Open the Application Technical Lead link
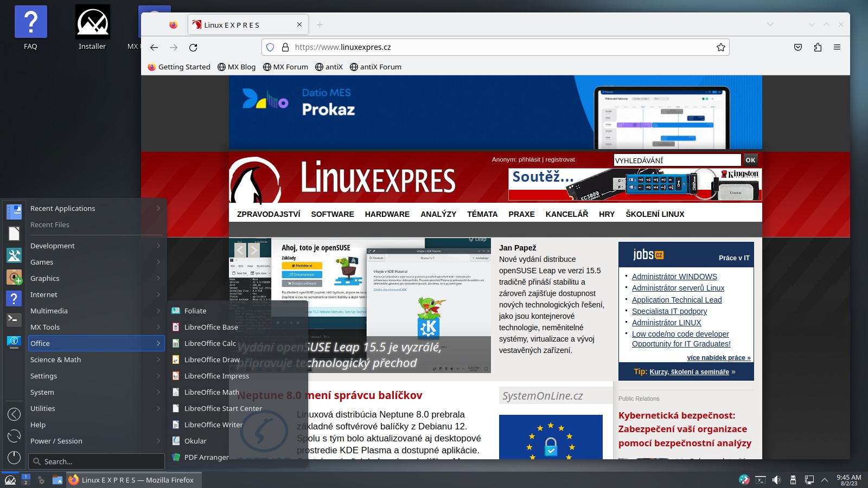Image resolution: width=868 pixels, height=488 pixels. pyautogui.click(x=677, y=300)
